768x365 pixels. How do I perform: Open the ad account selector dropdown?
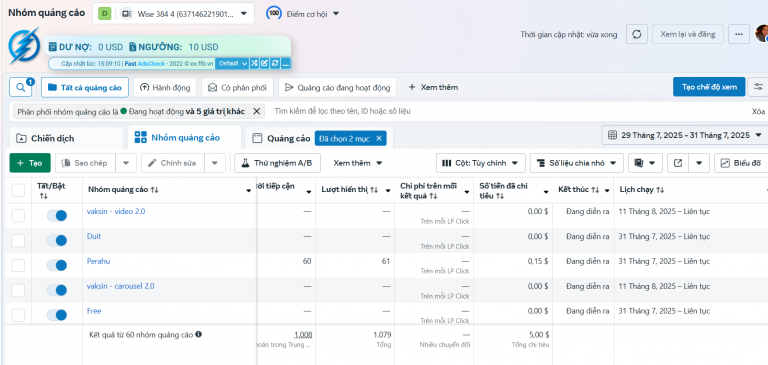tap(173, 13)
